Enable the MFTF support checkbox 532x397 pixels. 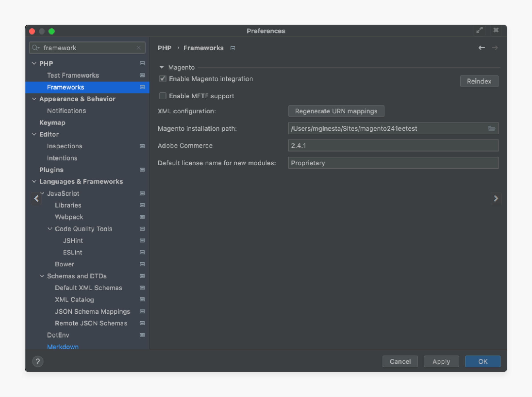click(x=163, y=96)
